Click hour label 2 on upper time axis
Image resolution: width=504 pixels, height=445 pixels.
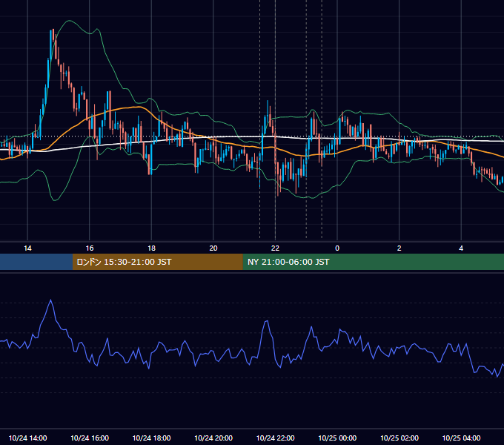[x=399, y=248]
